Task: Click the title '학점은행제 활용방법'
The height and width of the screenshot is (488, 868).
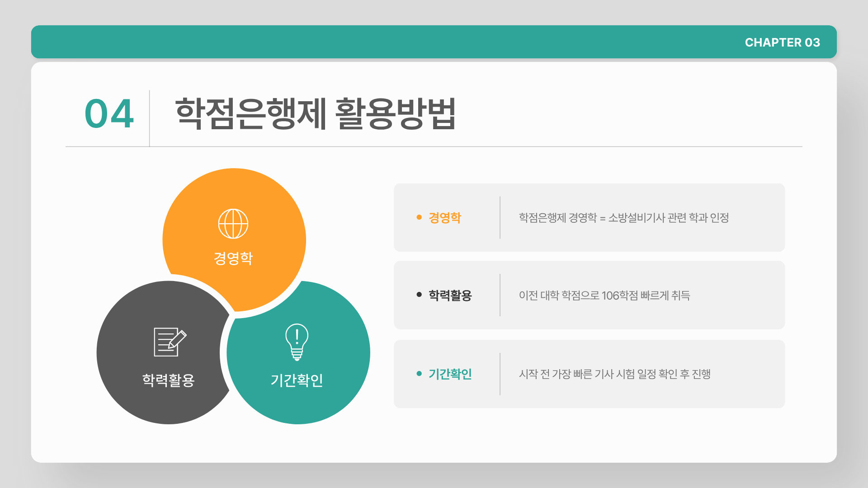Action: pyautogui.click(x=315, y=114)
